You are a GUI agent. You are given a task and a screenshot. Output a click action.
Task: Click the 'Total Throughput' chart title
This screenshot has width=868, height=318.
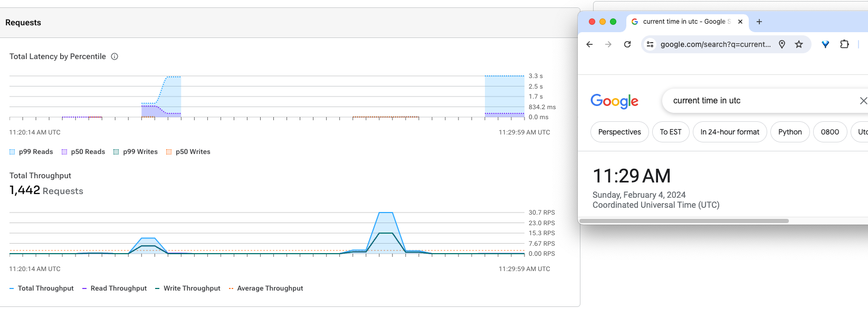pyautogui.click(x=40, y=176)
